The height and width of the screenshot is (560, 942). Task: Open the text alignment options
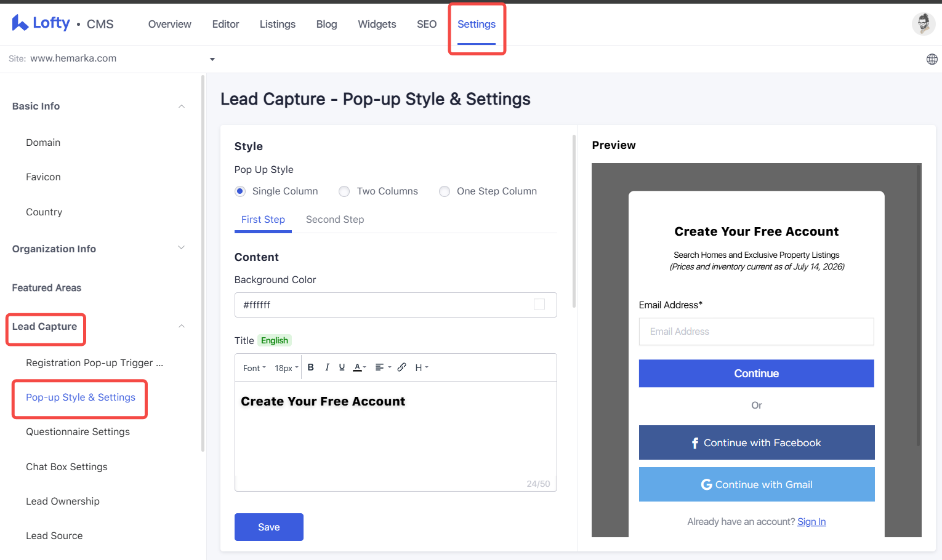(383, 367)
